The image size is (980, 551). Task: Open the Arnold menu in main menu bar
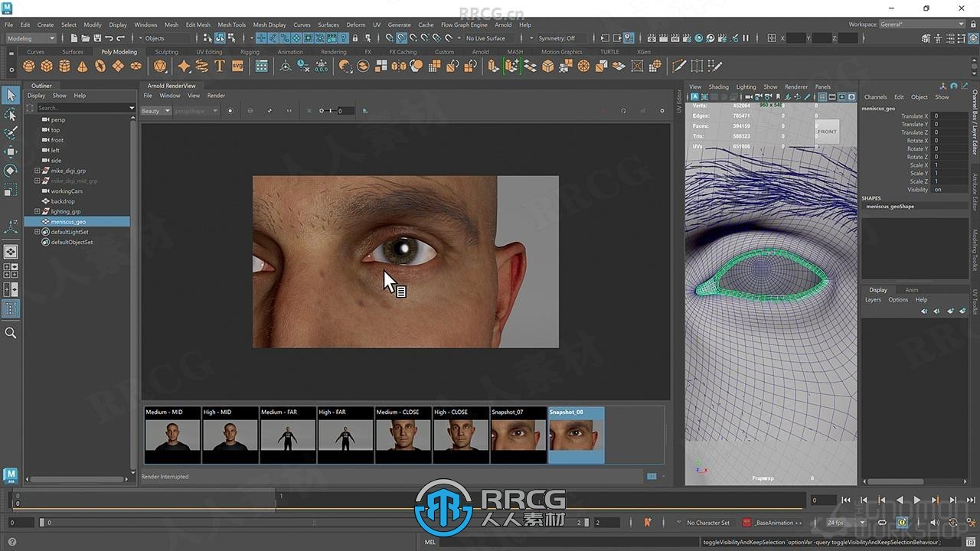(503, 24)
